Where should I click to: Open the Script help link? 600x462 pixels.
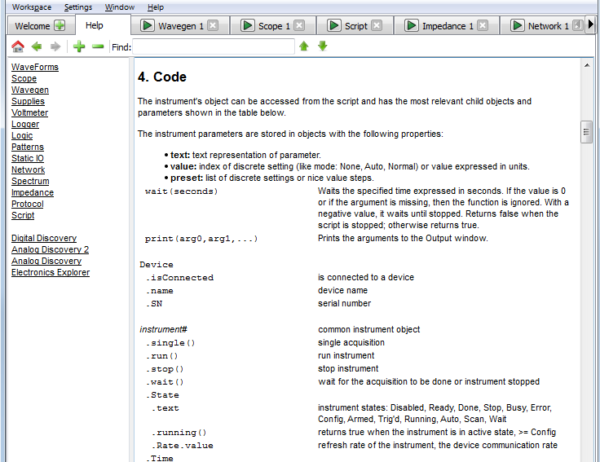click(23, 215)
